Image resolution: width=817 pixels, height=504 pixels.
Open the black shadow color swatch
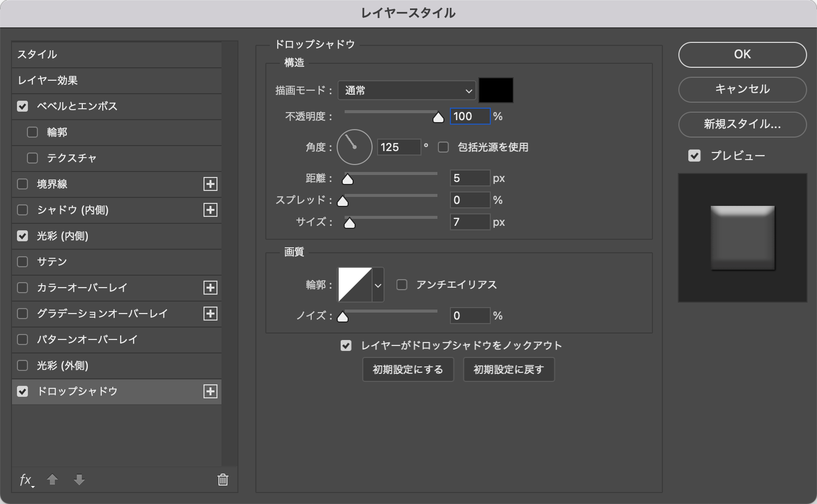pos(496,90)
